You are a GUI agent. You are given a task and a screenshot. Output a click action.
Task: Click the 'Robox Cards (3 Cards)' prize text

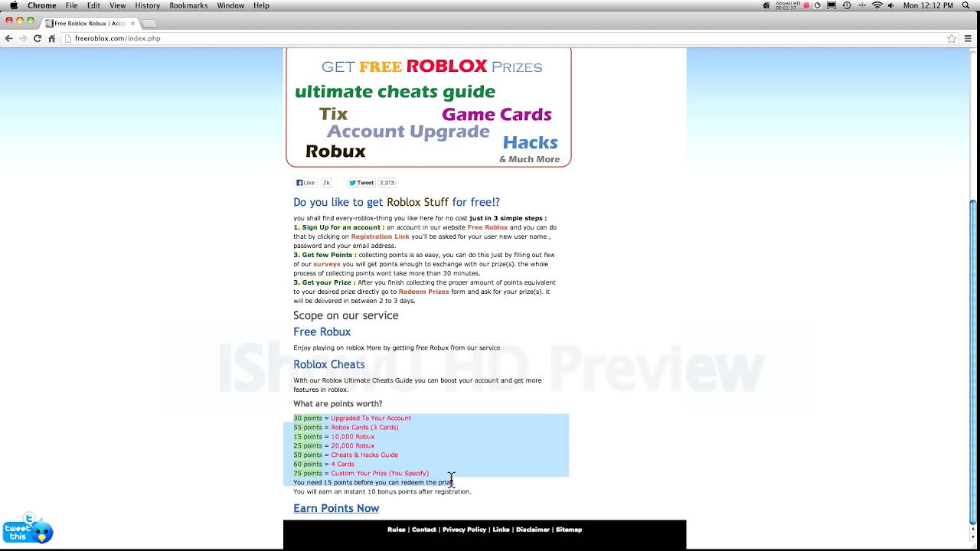(x=364, y=428)
